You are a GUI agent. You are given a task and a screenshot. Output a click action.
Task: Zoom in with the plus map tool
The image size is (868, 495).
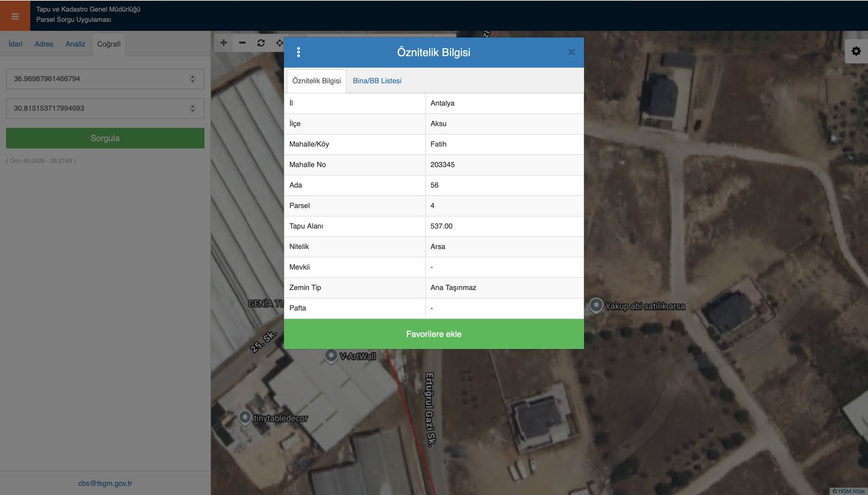[224, 43]
